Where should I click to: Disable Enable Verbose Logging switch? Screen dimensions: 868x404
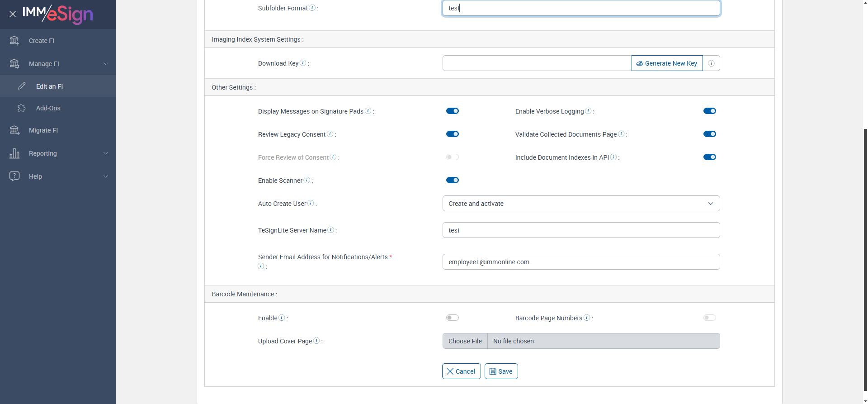[709, 111]
